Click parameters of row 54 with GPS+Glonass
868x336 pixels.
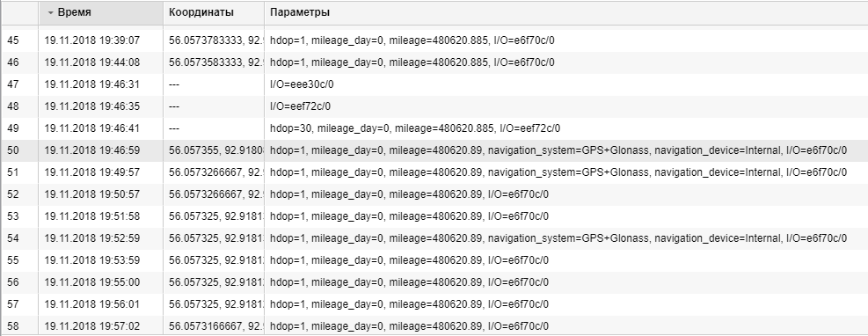click(558, 238)
